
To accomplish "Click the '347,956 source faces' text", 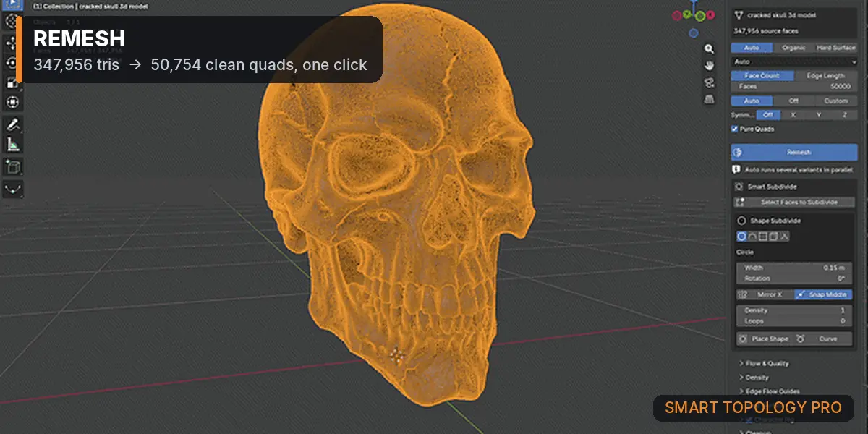I will click(x=767, y=31).
